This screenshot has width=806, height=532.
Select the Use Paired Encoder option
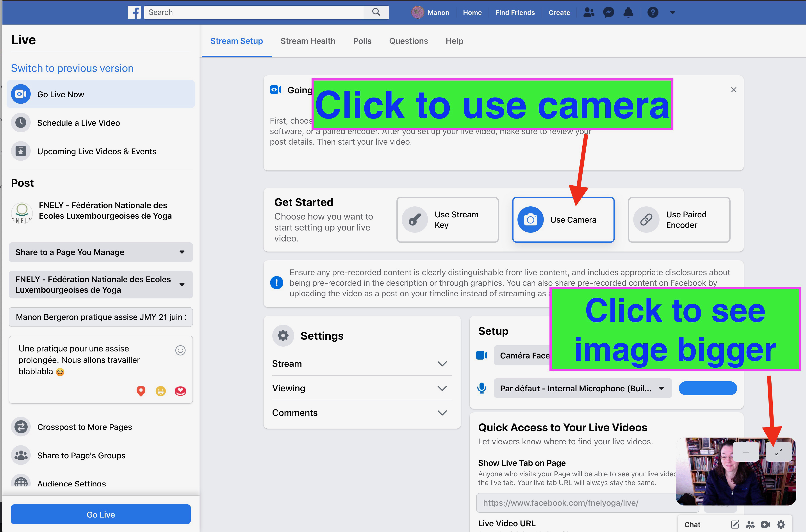coord(679,220)
